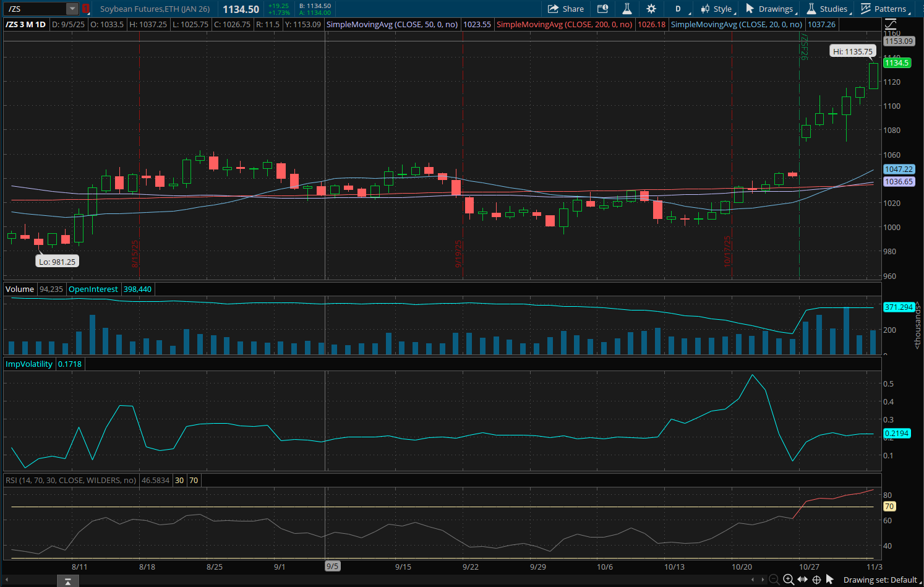Select the flask beaker icon in top toolbar
The width and height of the screenshot is (924, 587).
coord(625,9)
